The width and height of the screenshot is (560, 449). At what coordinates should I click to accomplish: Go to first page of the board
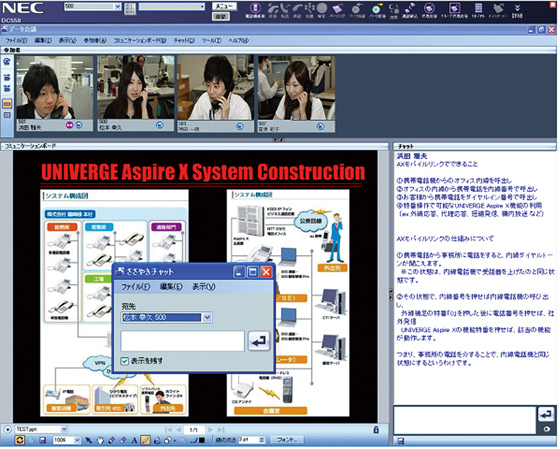pos(169,430)
